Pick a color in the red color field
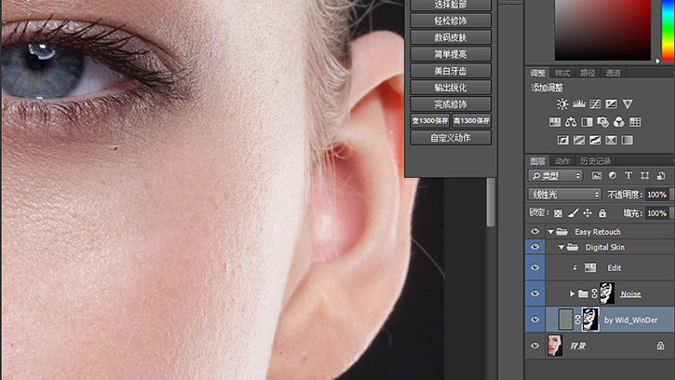675x380 pixels. pos(603,29)
